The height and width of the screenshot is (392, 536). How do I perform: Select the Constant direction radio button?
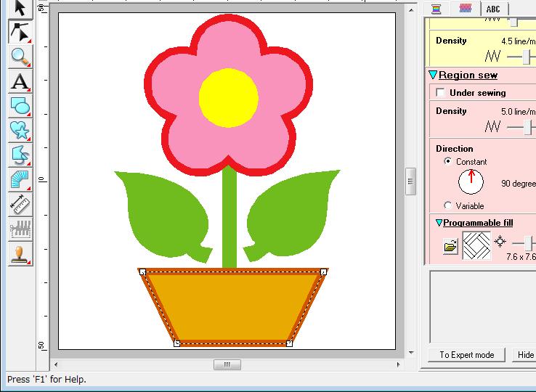447,161
